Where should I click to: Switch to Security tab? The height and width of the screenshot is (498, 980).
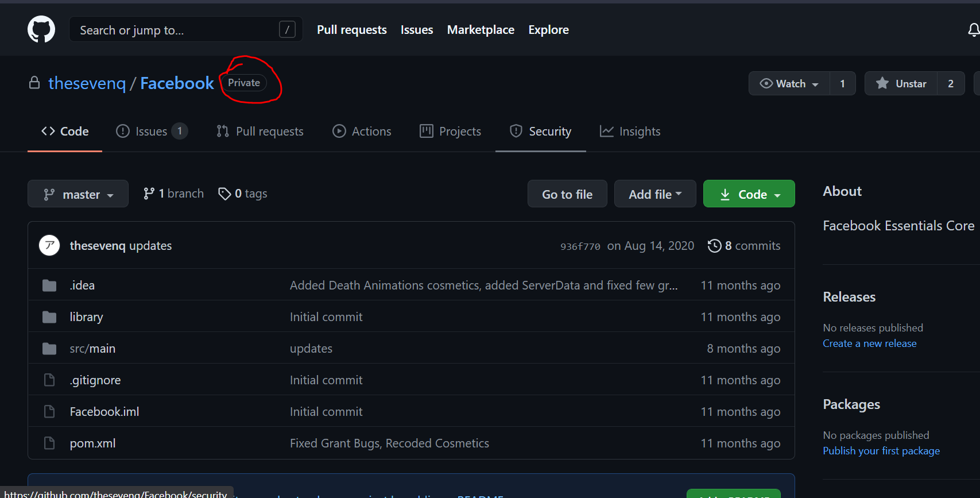540,132
